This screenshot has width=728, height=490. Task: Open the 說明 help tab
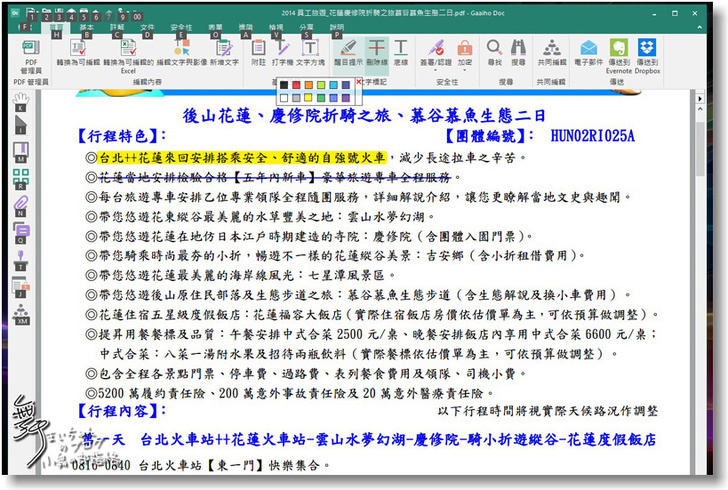337,27
